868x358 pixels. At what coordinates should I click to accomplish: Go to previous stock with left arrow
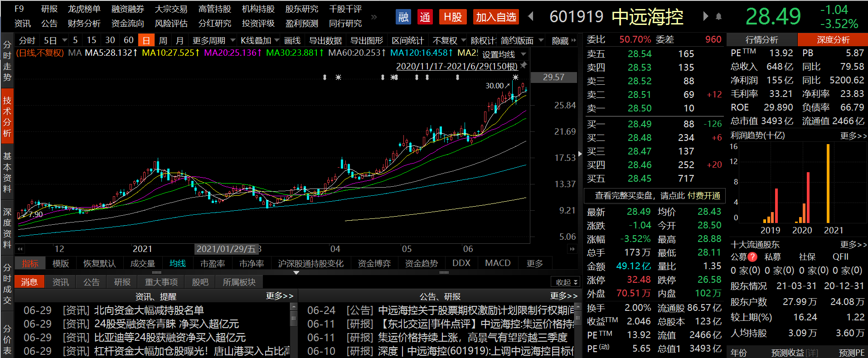(x=530, y=17)
